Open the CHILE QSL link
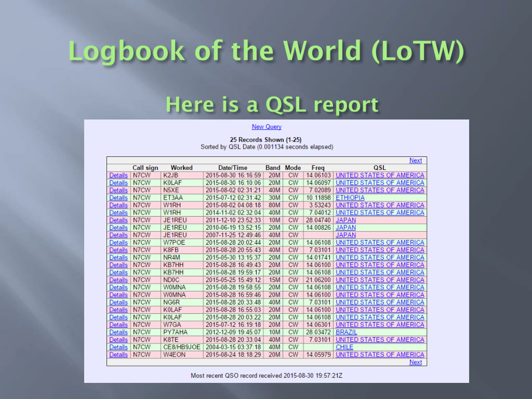Screen dimensions: 532x399 344,347
